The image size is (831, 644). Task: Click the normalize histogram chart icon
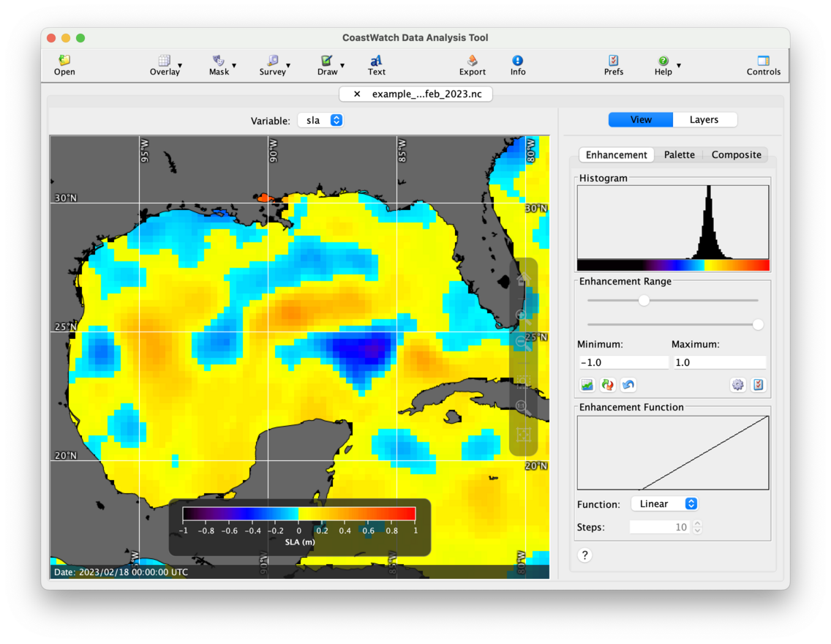point(587,385)
